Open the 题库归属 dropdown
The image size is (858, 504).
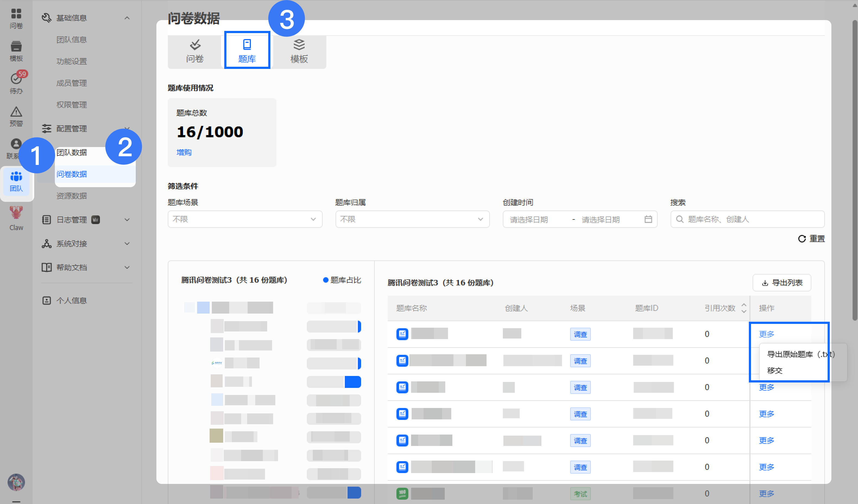pos(412,219)
